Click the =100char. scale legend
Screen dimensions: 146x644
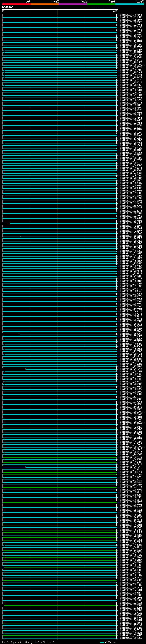pyautogui.click(x=108, y=642)
